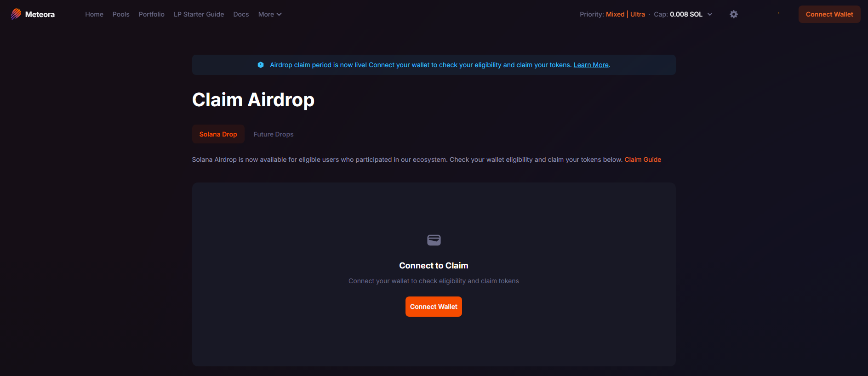
Task: Open the Pools page
Action: click(x=121, y=14)
